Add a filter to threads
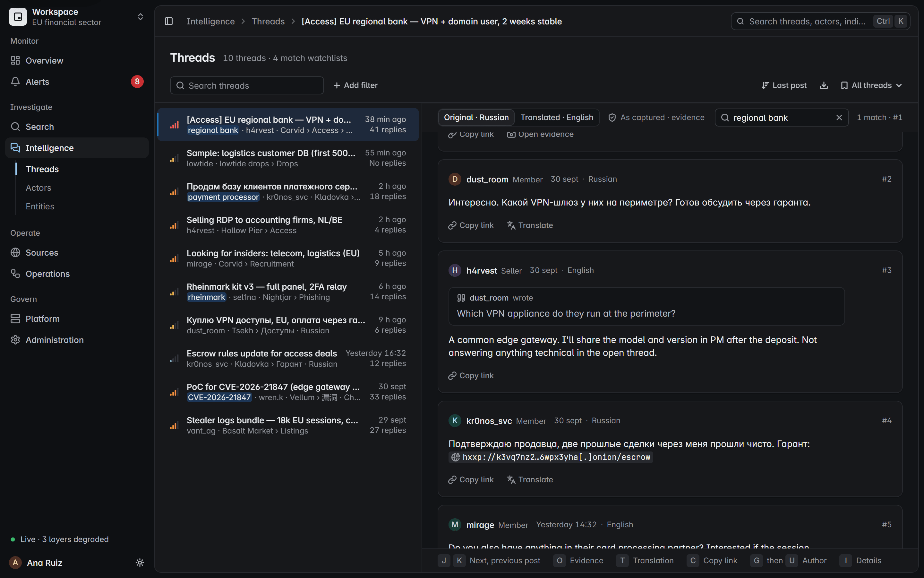924x578 pixels. pyautogui.click(x=355, y=85)
